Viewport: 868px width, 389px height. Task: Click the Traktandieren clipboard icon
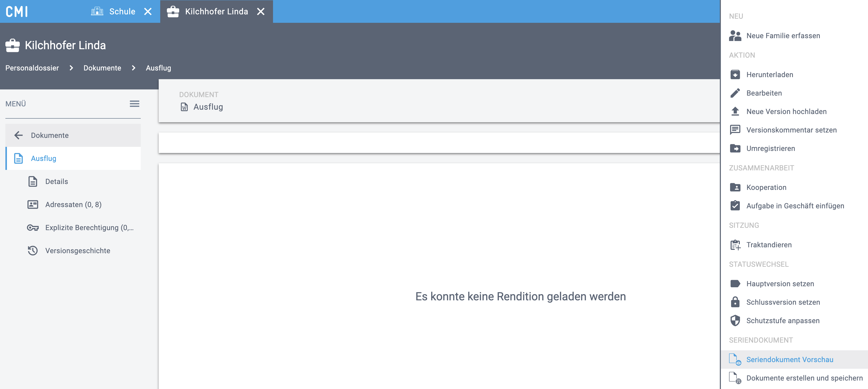[x=735, y=245]
